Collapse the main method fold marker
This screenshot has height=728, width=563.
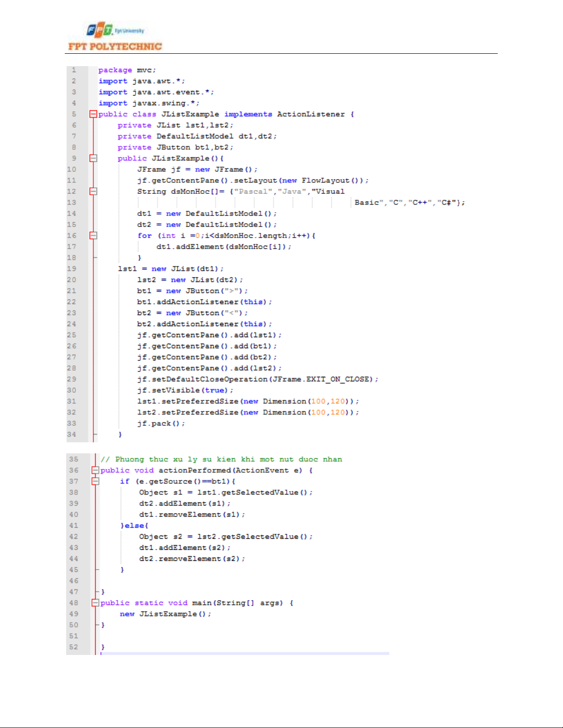tap(95, 603)
